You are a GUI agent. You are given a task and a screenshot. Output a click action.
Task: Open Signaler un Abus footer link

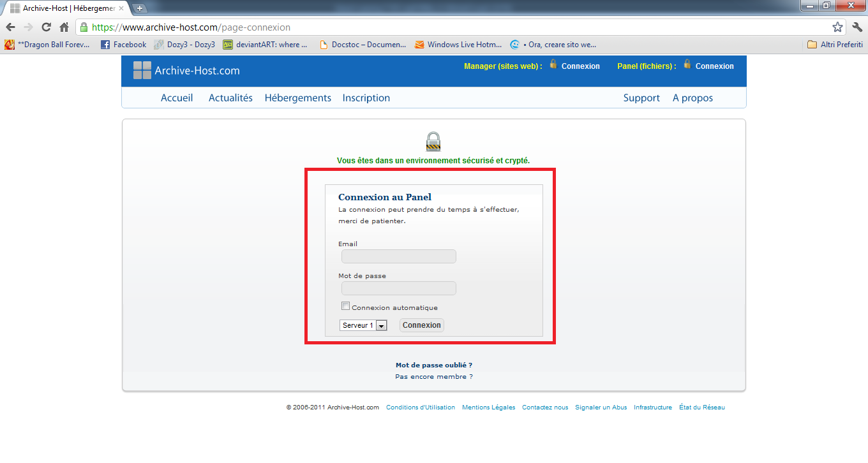[601, 408]
